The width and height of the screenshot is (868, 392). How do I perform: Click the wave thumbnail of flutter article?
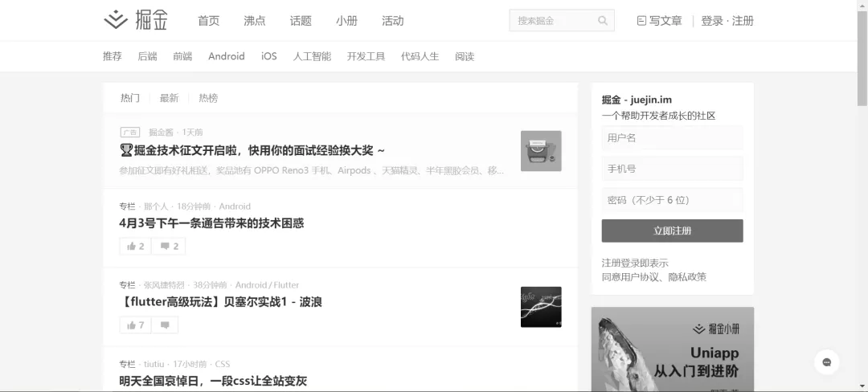click(x=541, y=307)
